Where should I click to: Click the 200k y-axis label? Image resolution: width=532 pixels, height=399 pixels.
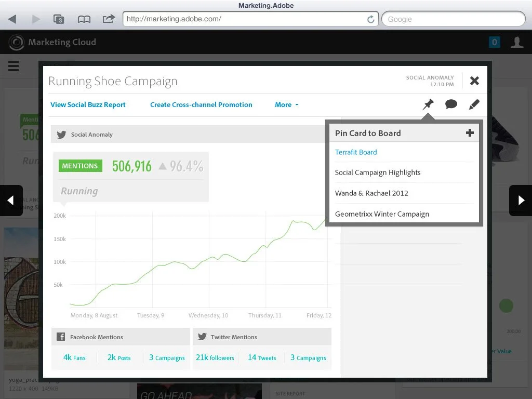coord(60,216)
